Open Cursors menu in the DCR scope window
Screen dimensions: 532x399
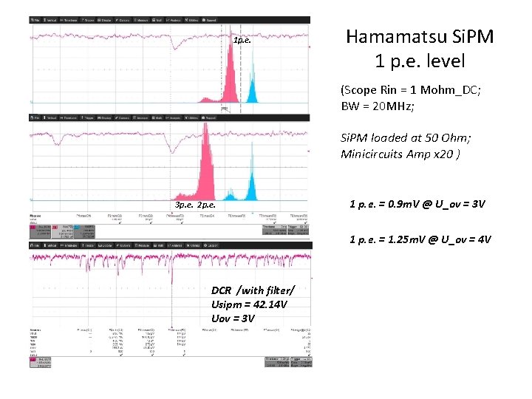123,245
